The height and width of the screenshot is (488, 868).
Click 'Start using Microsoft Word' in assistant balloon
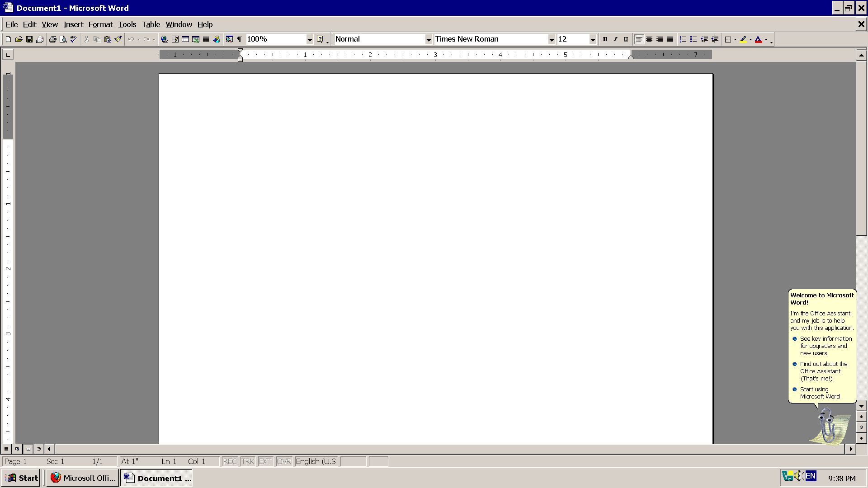click(x=819, y=393)
